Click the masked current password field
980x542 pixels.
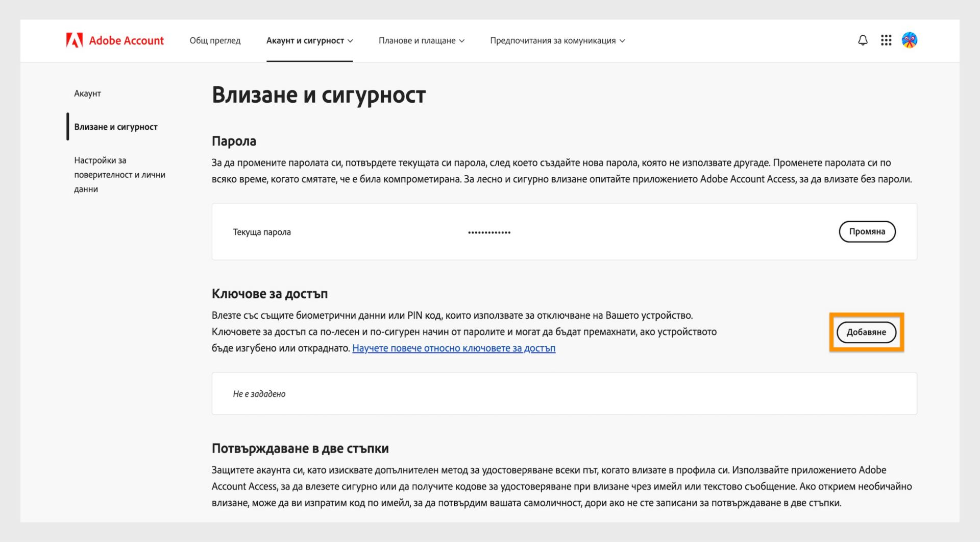coord(488,231)
